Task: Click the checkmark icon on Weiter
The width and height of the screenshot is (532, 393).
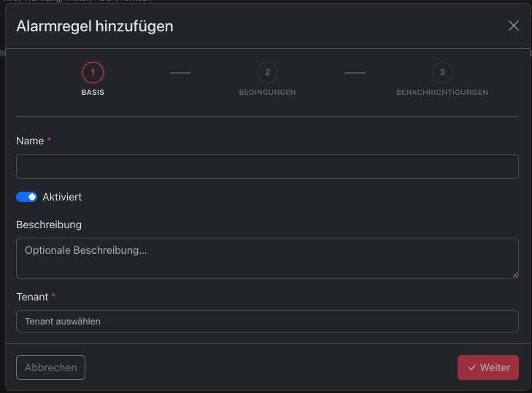Action: point(471,367)
